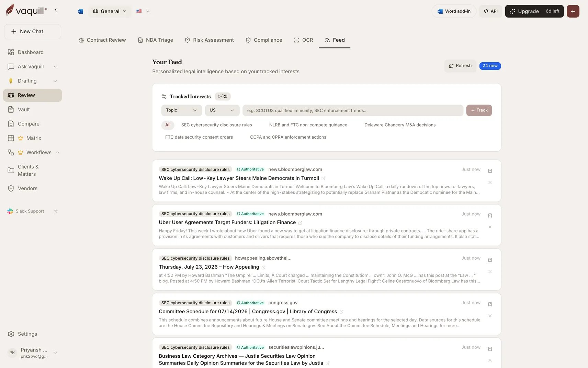Open Thursday, July 23, 2026 – How Appealing
This screenshot has width=588, height=368.
click(x=209, y=267)
